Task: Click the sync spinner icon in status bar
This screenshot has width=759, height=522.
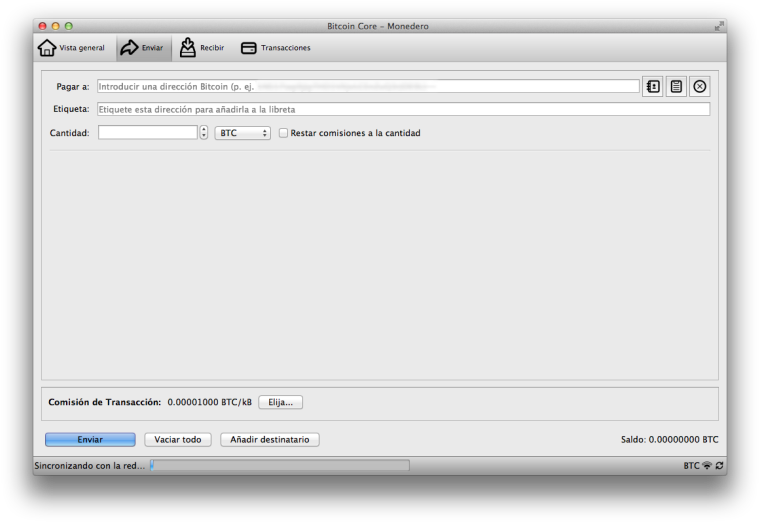Action: pos(719,466)
